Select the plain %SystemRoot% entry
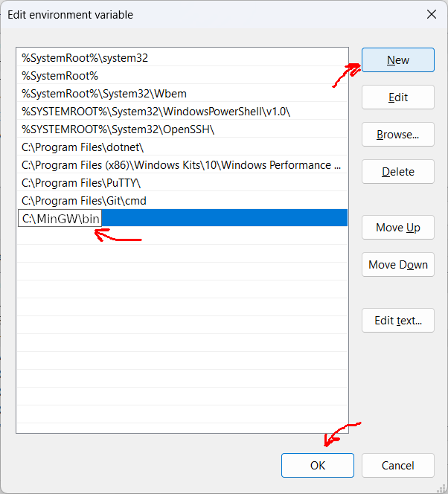 tap(182, 76)
